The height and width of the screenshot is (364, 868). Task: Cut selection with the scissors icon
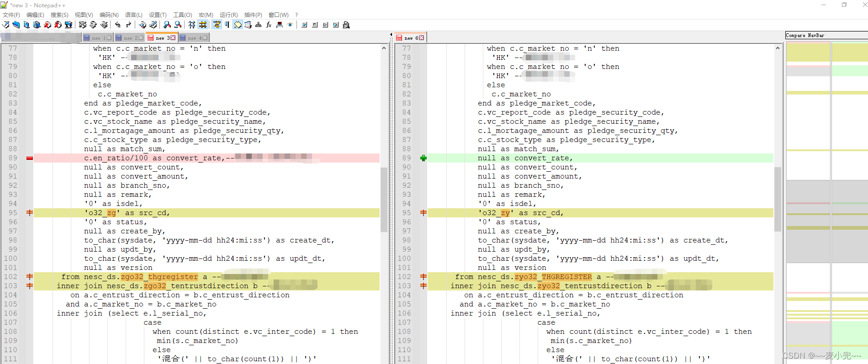[82, 25]
